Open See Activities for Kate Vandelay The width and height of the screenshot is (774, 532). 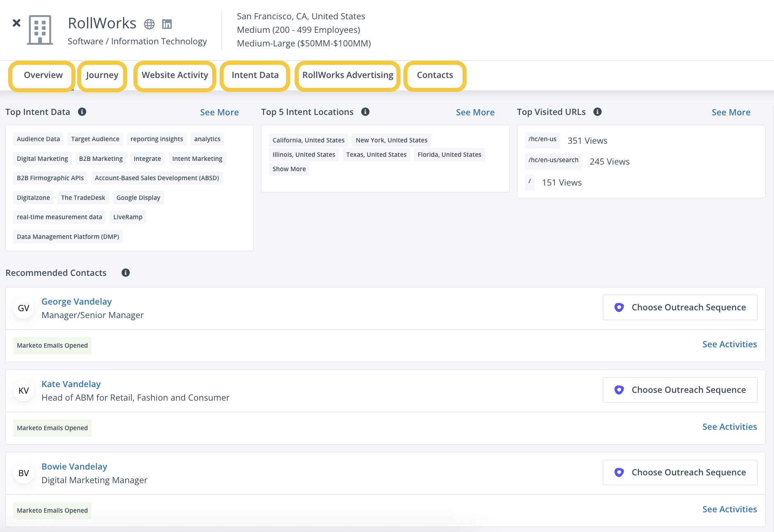(729, 427)
